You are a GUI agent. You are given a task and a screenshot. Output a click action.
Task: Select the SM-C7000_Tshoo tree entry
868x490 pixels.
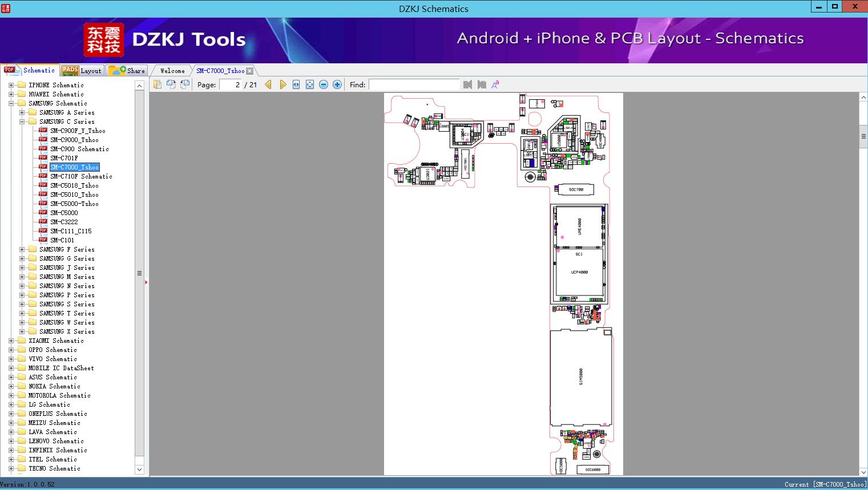(75, 167)
